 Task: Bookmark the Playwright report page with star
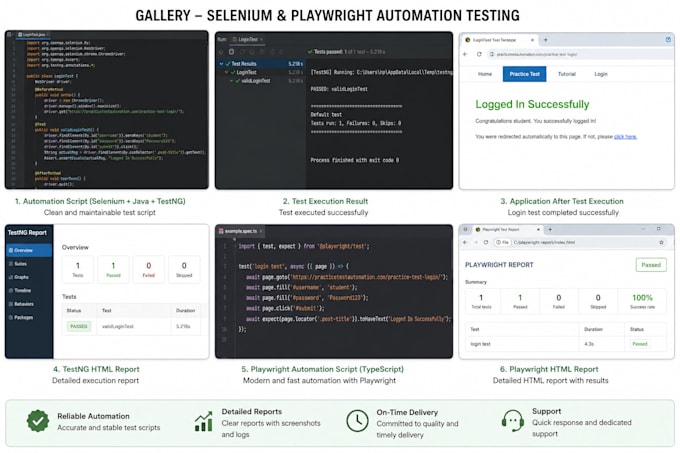[x=661, y=242]
